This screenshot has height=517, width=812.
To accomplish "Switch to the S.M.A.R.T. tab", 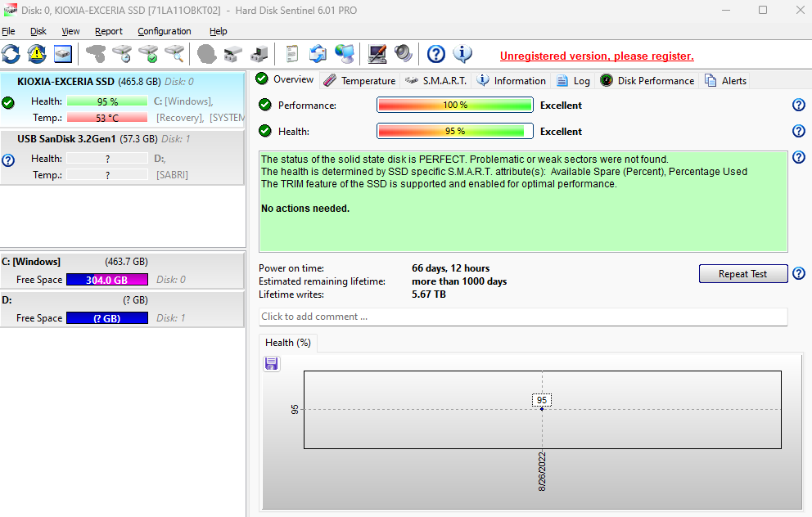I will [435, 81].
